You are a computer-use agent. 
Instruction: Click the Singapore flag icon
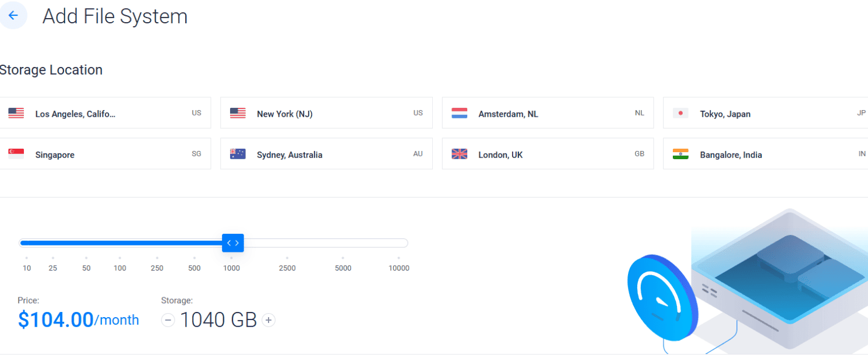tap(16, 154)
